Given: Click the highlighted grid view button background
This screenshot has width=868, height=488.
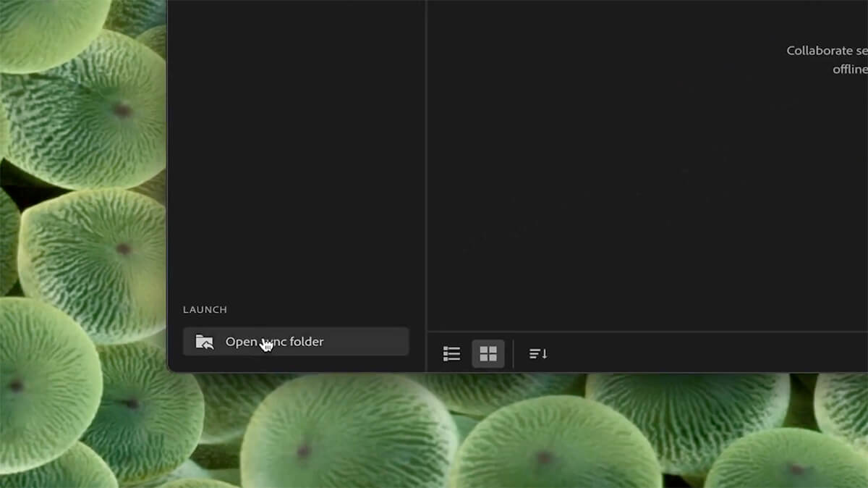Looking at the screenshot, I should click(488, 353).
